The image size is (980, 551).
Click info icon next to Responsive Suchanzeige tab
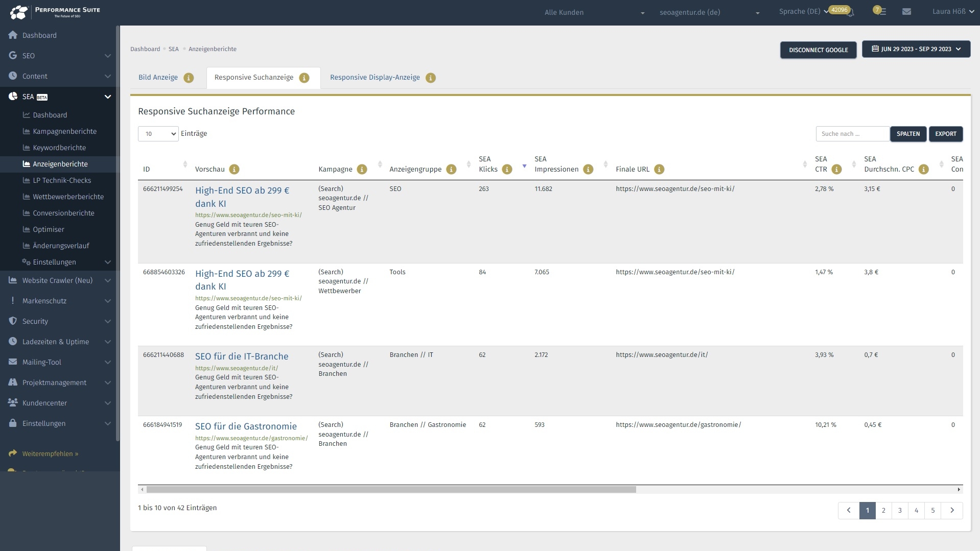[x=304, y=78]
